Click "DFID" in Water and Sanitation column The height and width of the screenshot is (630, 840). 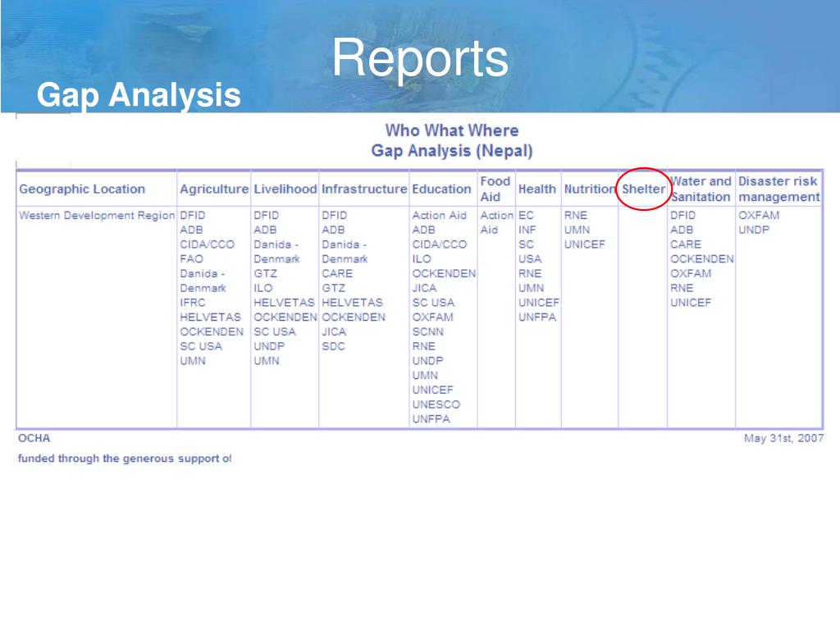click(x=682, y=216)
